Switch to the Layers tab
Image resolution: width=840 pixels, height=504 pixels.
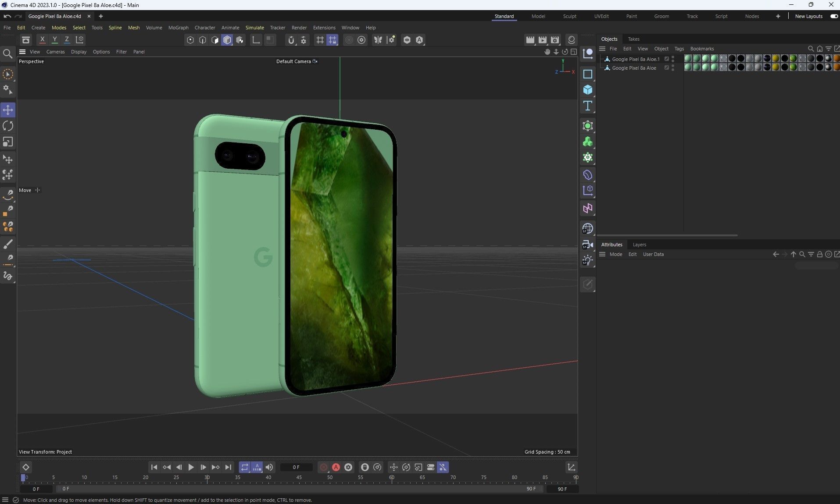point(639,245)
